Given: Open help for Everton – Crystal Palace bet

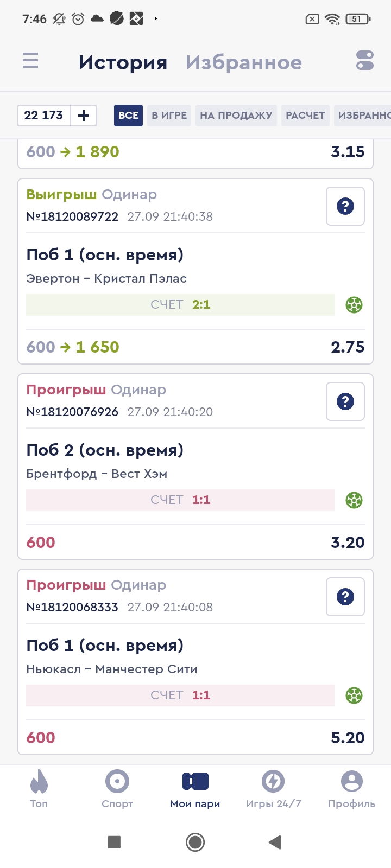Looking at the screenshot, I should click(345, 206).
